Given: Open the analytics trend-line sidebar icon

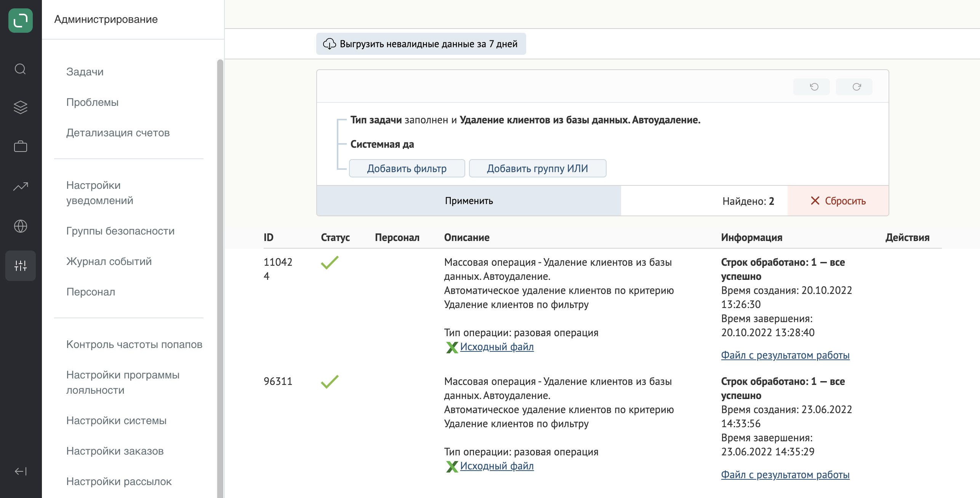Looking at the screenshot, I should pyautogui.click(x=21, y=186).
